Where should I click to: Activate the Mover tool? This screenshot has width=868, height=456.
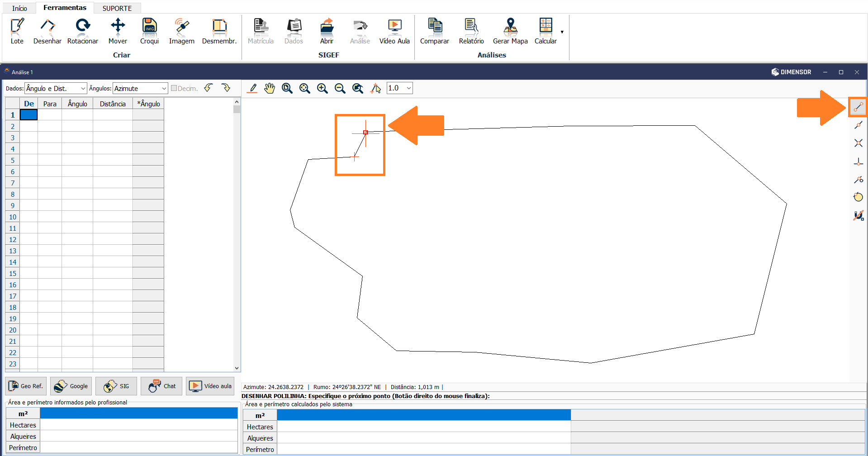118,31
